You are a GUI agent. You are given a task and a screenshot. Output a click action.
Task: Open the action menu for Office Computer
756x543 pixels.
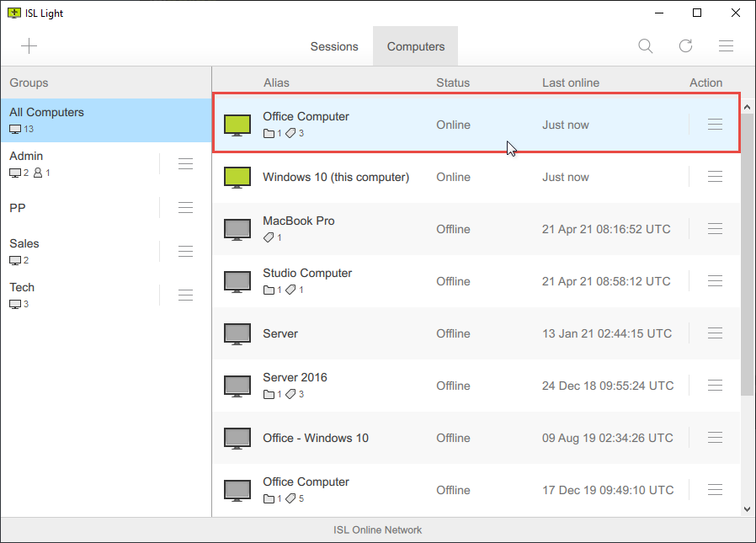(x=715, y=124)
